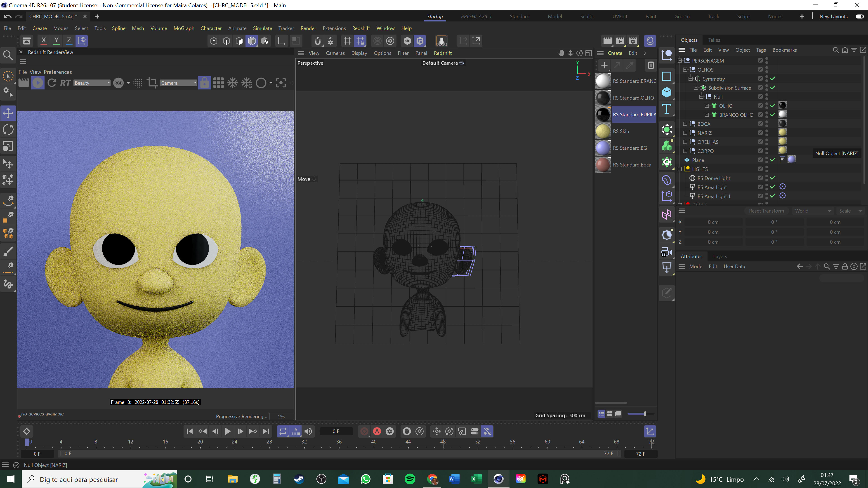Select the Move tool in left toolbar
The width and height of the screenshot is (868, 488).
click(x=8, y=113)
